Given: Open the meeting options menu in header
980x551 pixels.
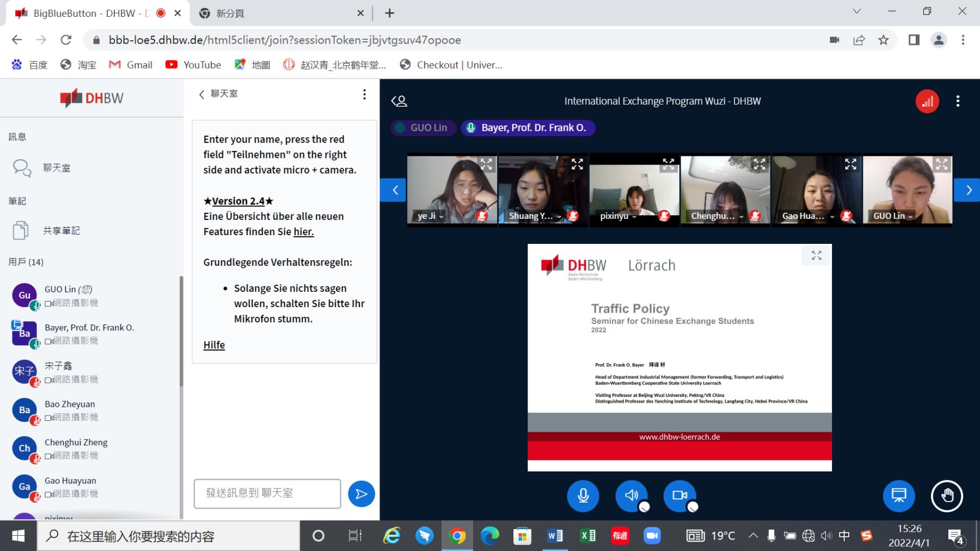Looking at the screenshot, I should tap(958, 101).
